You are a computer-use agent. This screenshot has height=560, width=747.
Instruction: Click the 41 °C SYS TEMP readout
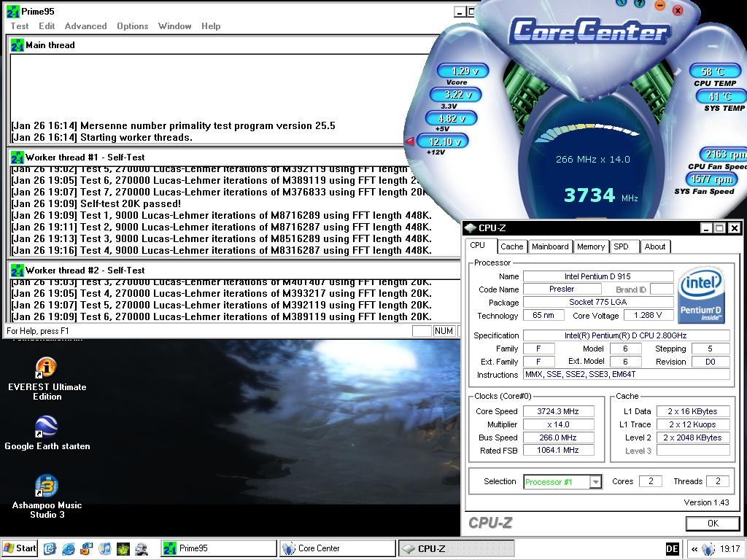721,96
